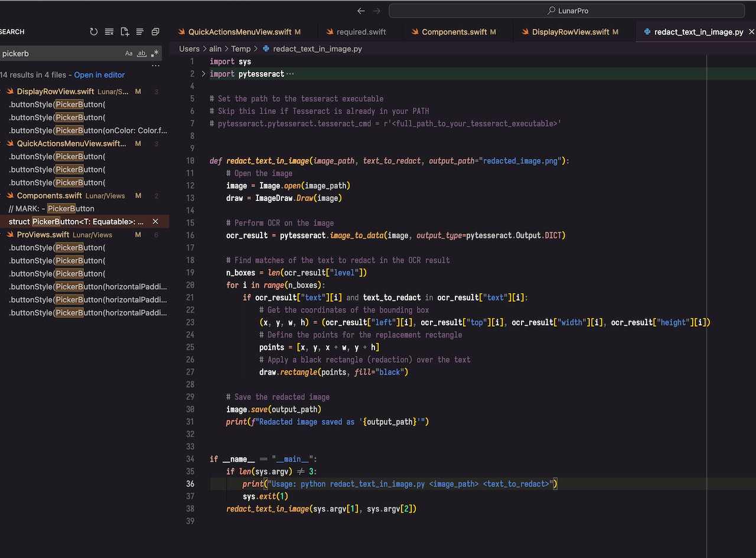This screenshot has width=756, height=558.
Task: Open a new search editor
Action: (125, 32)
